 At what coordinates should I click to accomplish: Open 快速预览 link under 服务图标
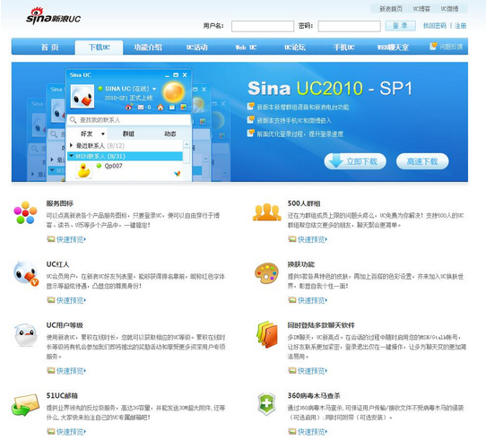click(x=71, y=239)
